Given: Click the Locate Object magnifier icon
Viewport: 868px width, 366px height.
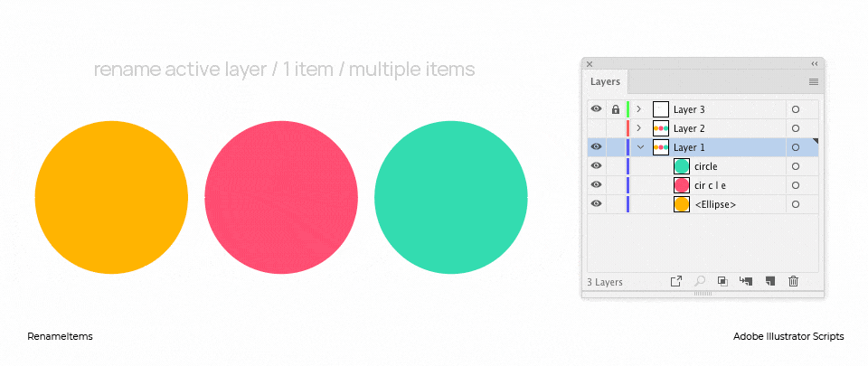Looking at the screenshot, I should click(699, 281).
